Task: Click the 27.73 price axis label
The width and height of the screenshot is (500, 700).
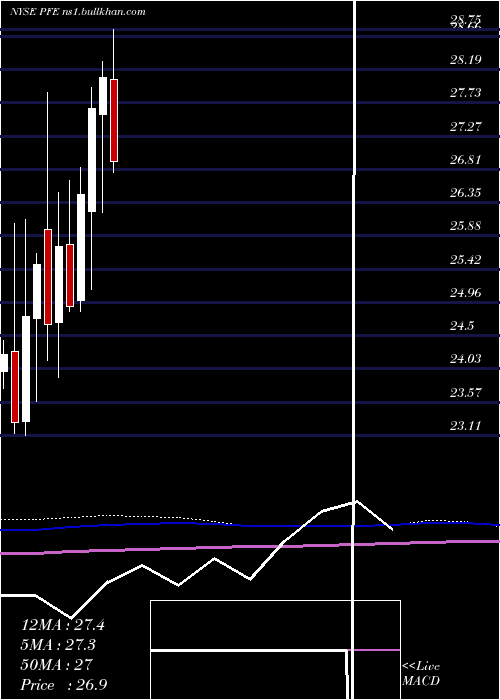Action: point(466,93)
